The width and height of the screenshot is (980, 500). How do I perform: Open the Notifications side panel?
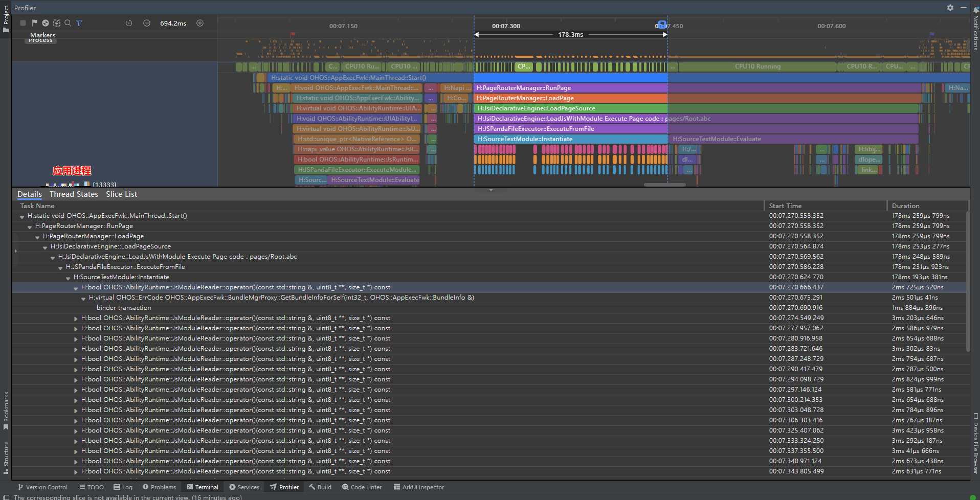point(975,28)
